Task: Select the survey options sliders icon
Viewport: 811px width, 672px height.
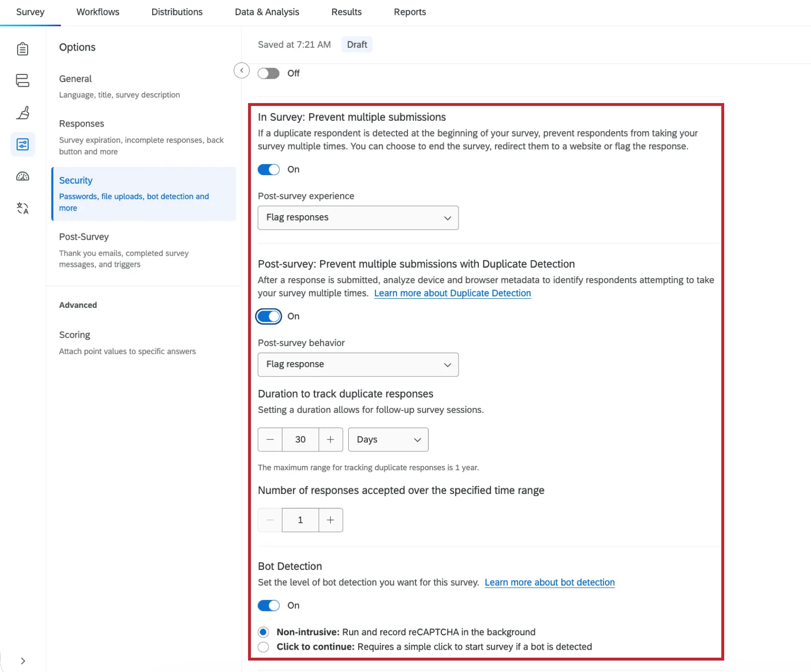Action: tap(22, 144)
